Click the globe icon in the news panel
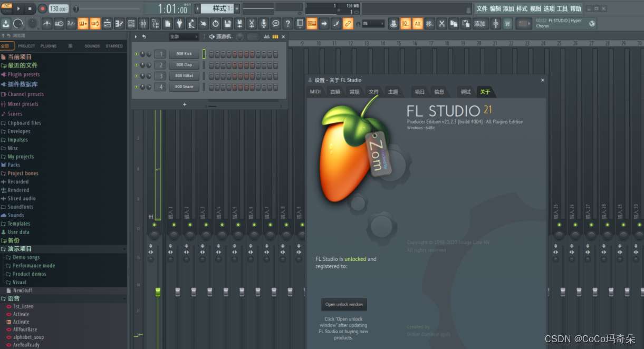 [x=592, y=23]
